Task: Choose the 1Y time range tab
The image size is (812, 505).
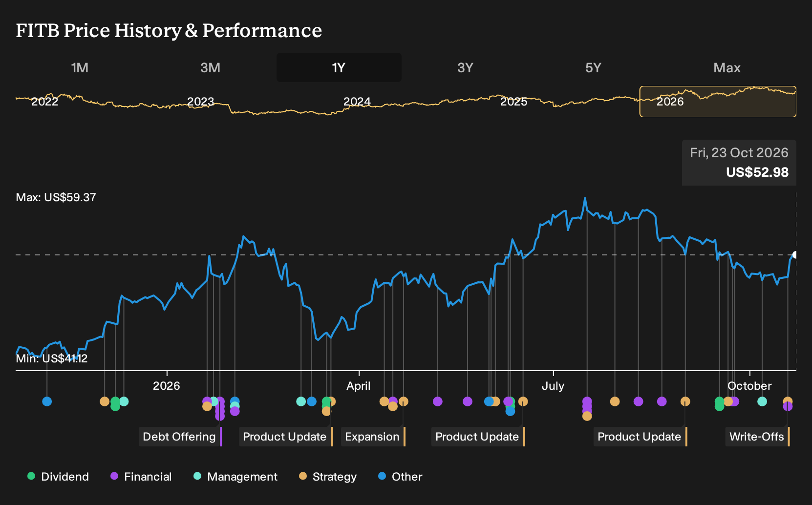Action: (339, 67)
